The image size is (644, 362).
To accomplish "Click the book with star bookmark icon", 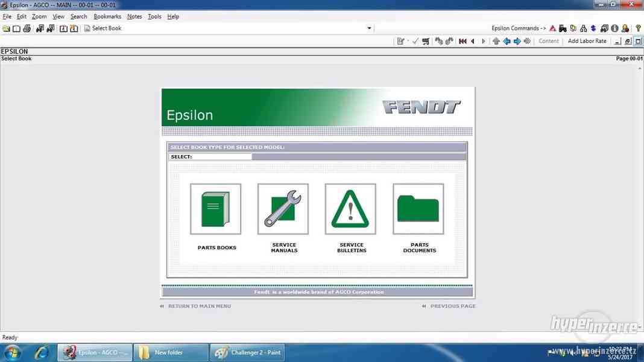I will coord(74,28).
